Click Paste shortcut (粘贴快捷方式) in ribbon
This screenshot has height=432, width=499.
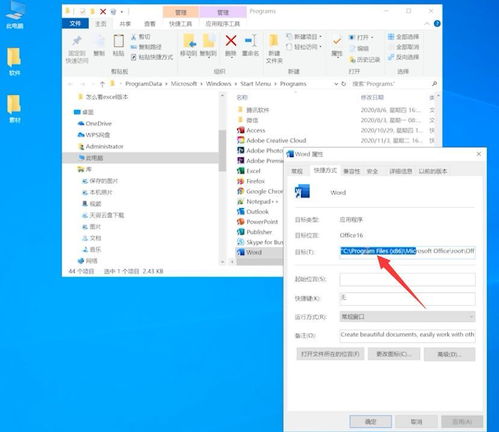(x=152, y=57)
